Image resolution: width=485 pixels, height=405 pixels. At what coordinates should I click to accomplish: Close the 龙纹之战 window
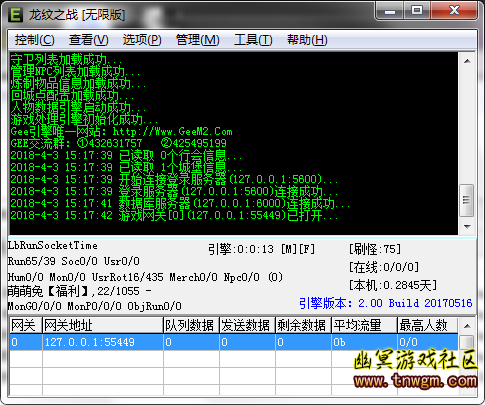tap(454, 11)
